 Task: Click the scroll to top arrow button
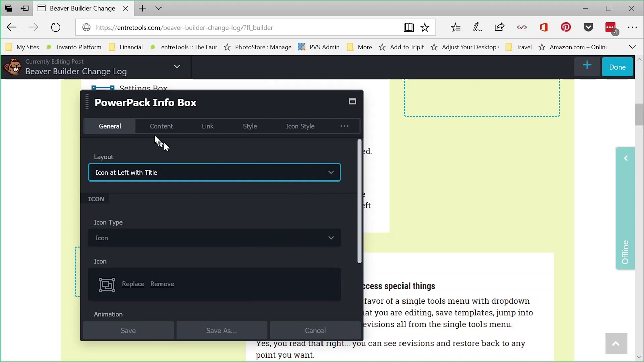(x=616, y=344)
